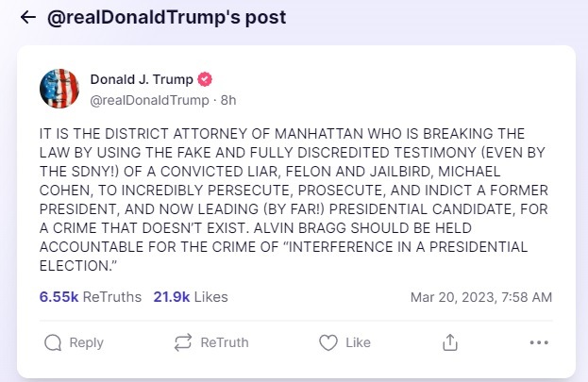Click the back arrow in the header

click(27, 18)
